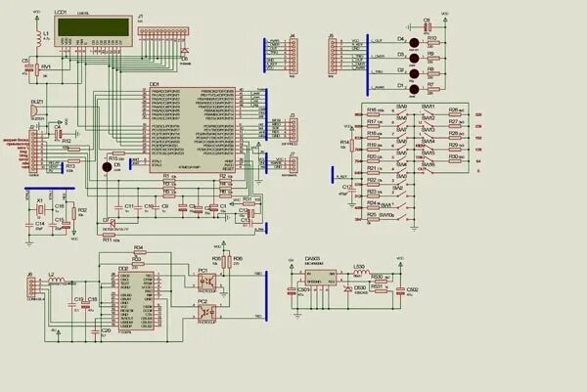587x392 pixels.
Task: Click resistor R26
Action: click(x=455, y=114)
